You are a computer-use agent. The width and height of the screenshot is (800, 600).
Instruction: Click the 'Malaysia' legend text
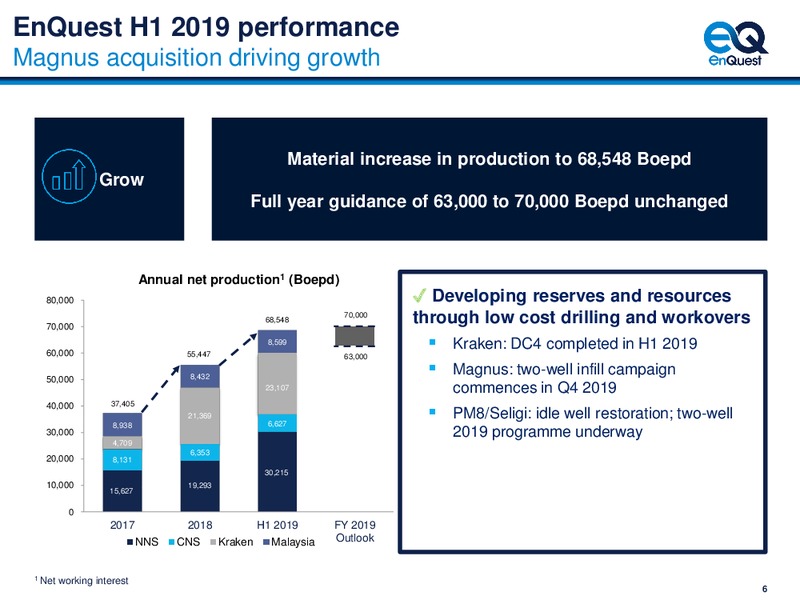[x=293, y=542]
